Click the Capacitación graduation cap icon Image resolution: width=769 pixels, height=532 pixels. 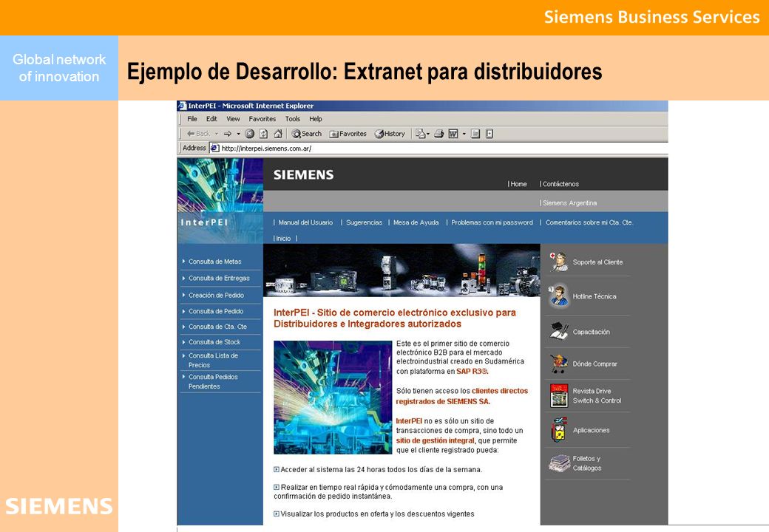pyautogui.click(x=558, y=331)
